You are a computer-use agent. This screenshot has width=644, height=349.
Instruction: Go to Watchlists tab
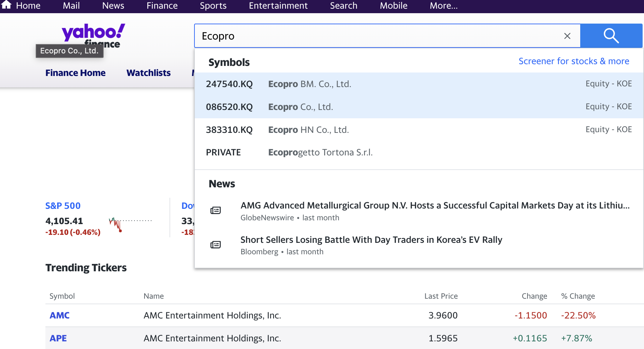tap(148, 73)
